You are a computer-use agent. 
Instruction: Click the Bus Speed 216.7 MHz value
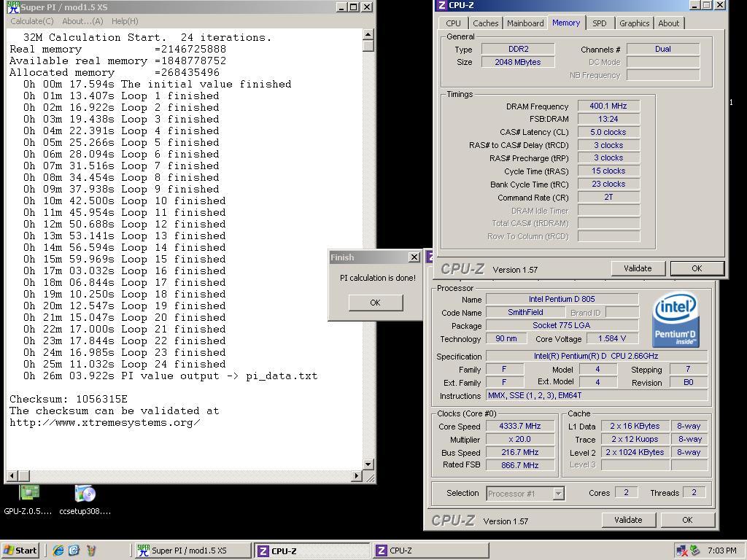[519, 452]
